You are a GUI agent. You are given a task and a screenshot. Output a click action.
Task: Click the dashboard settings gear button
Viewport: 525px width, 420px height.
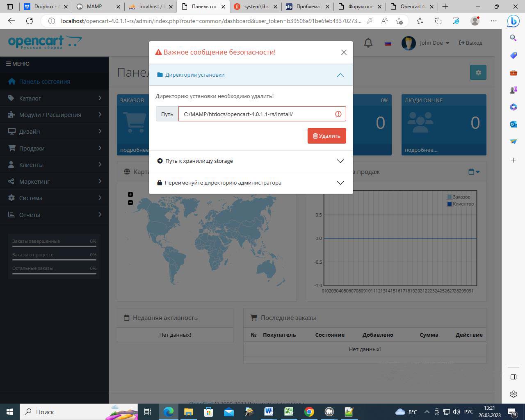[478, 73]
